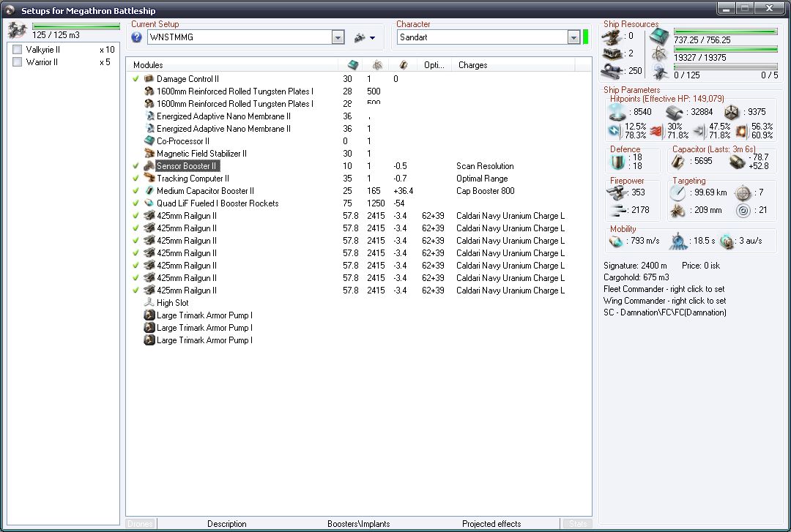Toggle the Damage Control II active checkmark

(x=135, y=79)
